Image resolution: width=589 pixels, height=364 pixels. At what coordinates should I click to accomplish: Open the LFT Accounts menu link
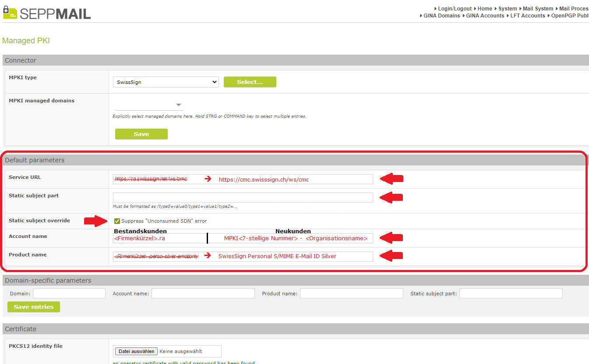coord(528,16)
